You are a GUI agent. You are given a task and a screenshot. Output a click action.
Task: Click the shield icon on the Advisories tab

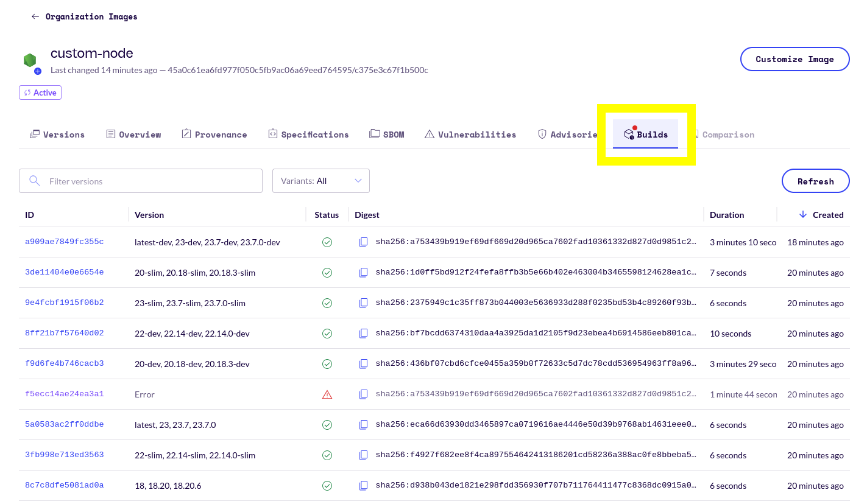542,134
